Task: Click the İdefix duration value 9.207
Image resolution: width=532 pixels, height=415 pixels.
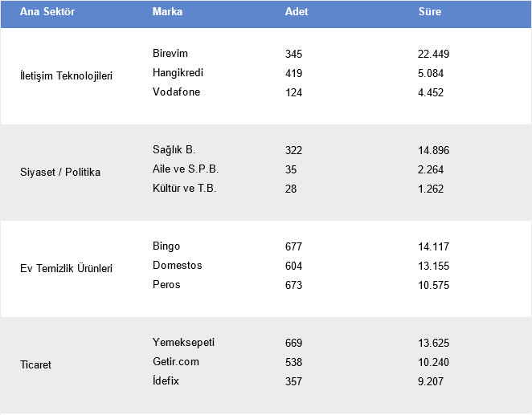Action: (432, 381)
